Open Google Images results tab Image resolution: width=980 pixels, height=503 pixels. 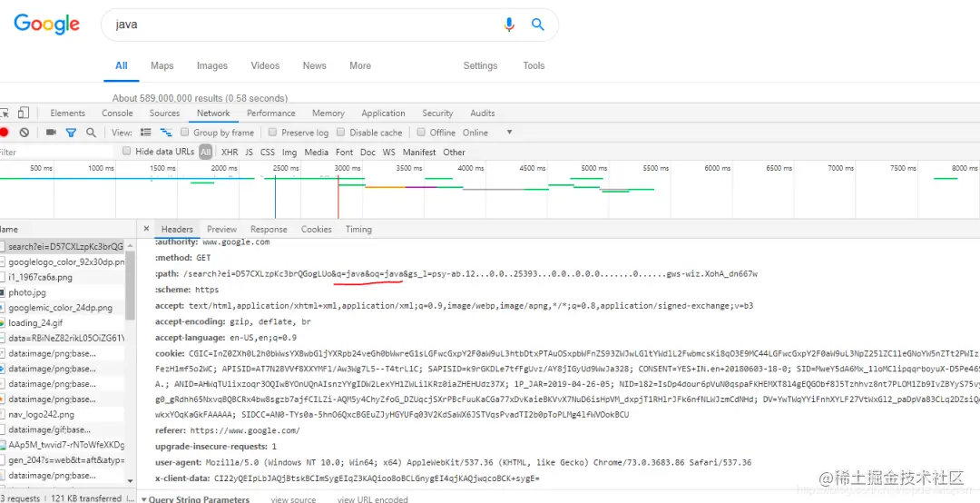click(x=212, y=65)
